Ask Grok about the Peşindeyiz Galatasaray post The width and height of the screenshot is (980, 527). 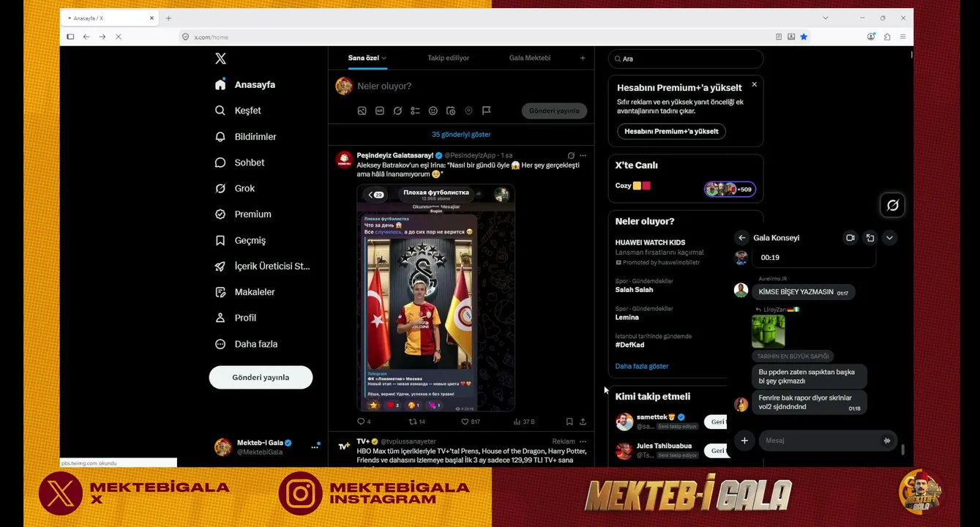click(571, 156)
